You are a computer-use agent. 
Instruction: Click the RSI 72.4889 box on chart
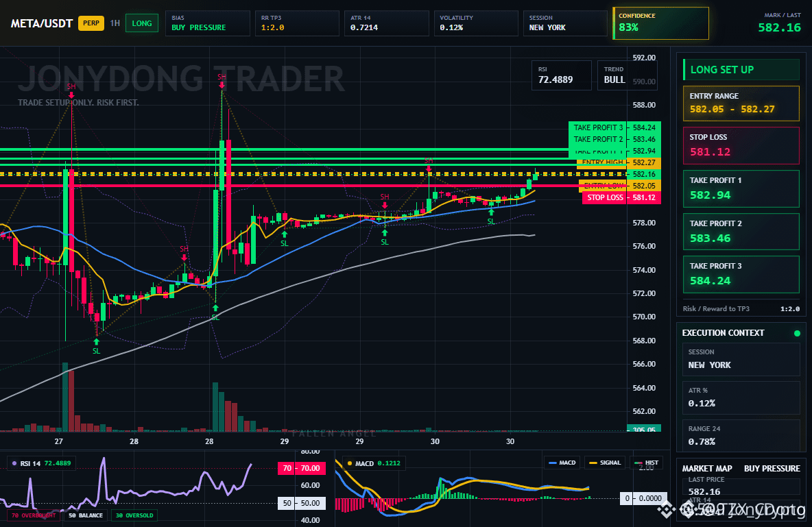(562, 75)
